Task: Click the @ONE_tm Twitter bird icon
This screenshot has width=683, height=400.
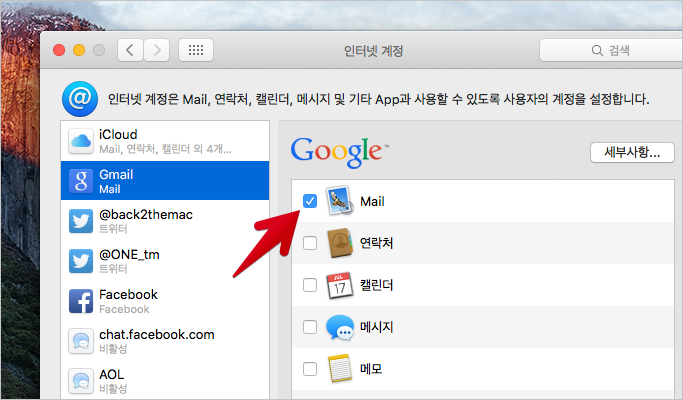Action: tap(81, 261)
